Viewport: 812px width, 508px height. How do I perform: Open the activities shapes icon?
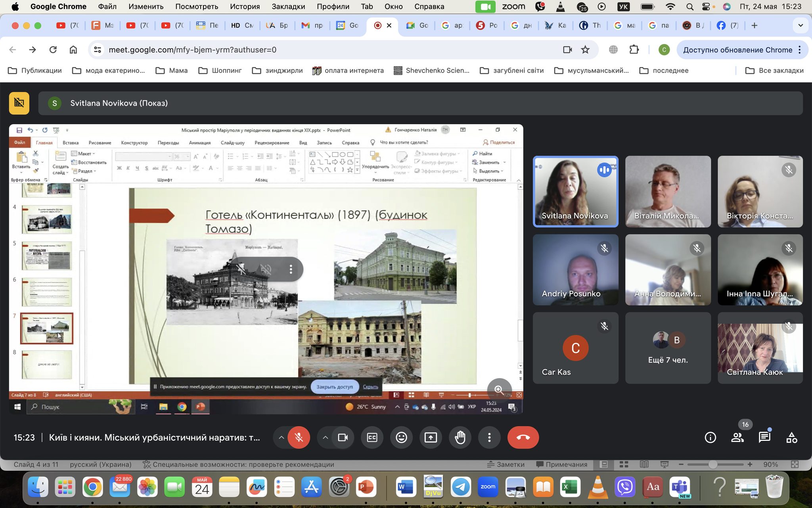[791, 437]
